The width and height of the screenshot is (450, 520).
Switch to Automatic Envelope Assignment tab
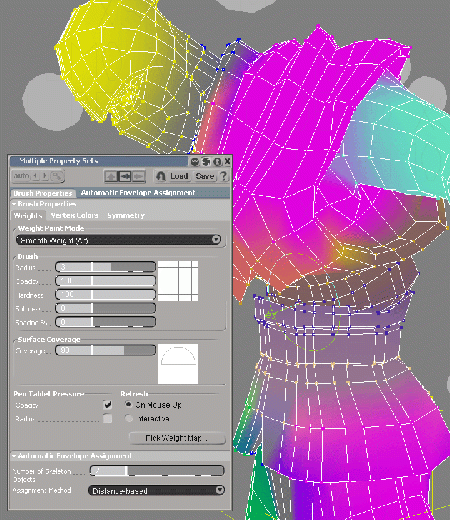138,193
